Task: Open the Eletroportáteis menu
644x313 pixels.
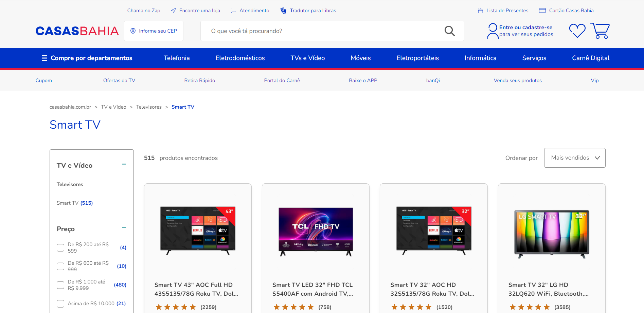Action: (x=418, y=58)
